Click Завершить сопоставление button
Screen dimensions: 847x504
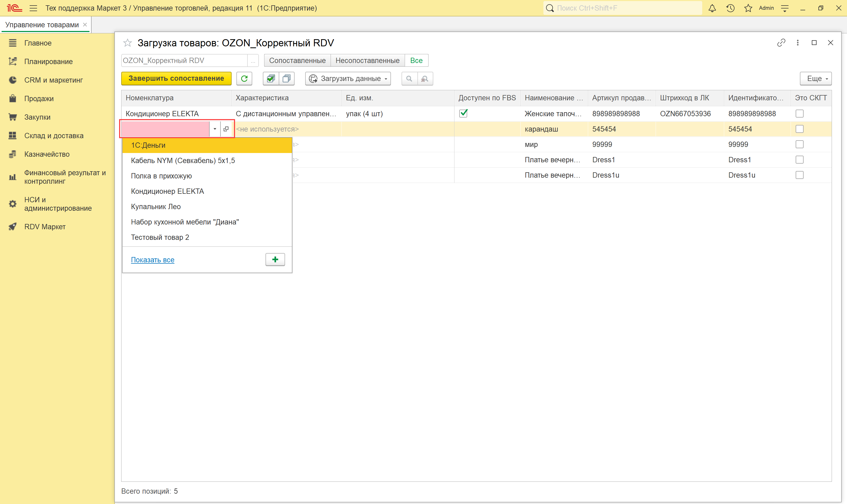[176, 78]
